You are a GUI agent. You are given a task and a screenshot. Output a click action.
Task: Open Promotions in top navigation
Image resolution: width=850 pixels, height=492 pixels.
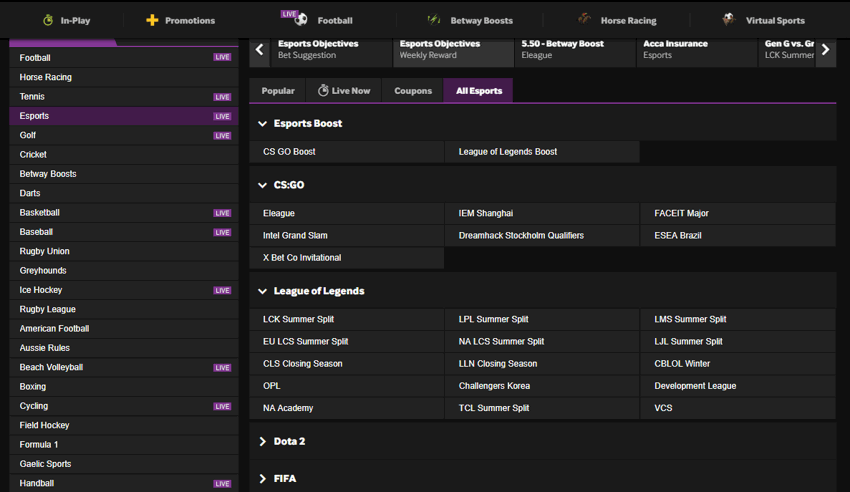(x=181, y=20)
